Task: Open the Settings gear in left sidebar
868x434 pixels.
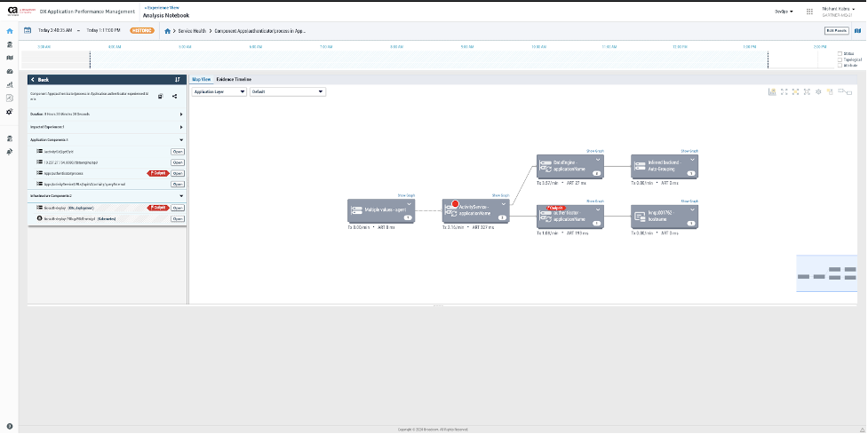Action: coord(9,112)
